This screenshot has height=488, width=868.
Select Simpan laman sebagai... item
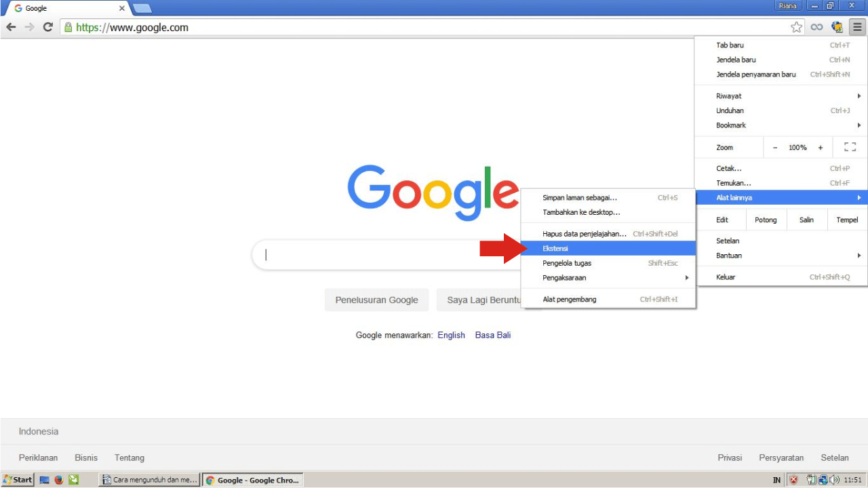tap(608, 198)
